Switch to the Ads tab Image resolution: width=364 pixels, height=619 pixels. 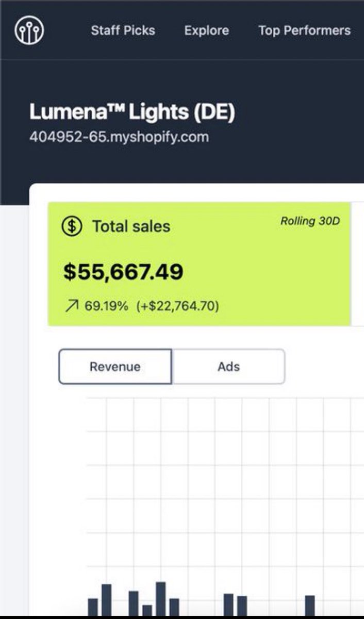click(228, 367)
